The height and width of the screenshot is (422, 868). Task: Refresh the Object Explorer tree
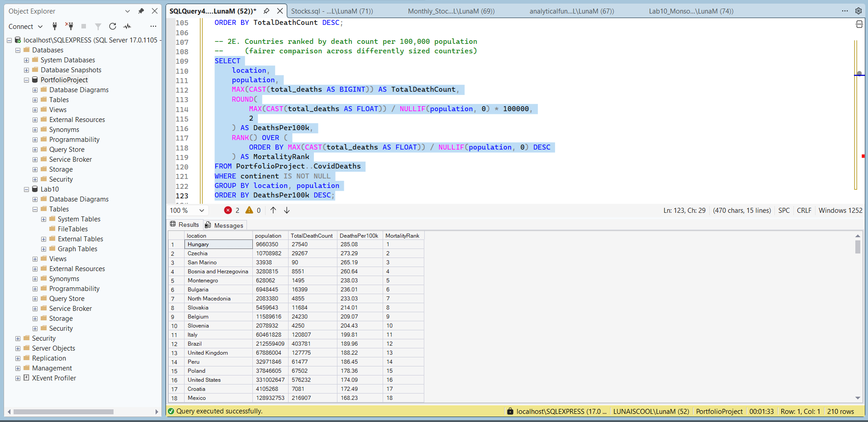tap(113, 26)
